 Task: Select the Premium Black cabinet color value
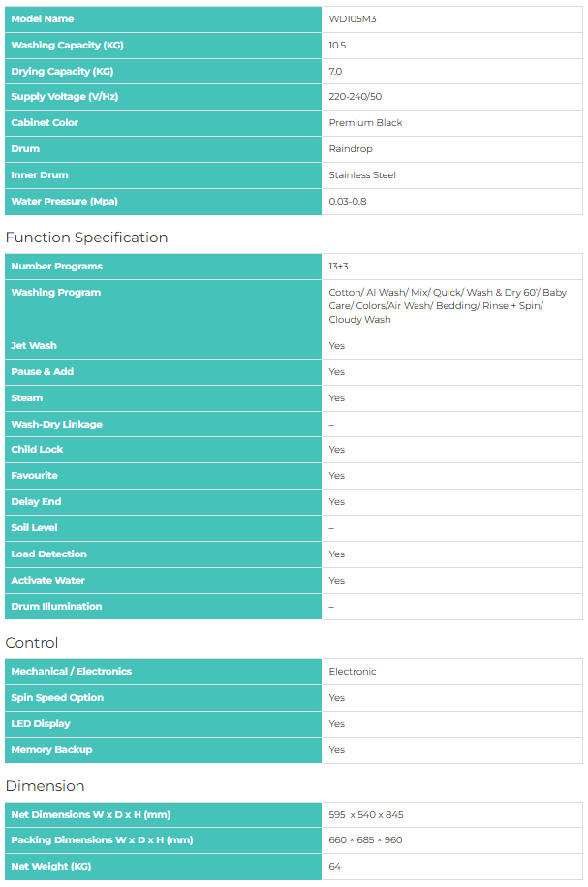tap(365, 123)
